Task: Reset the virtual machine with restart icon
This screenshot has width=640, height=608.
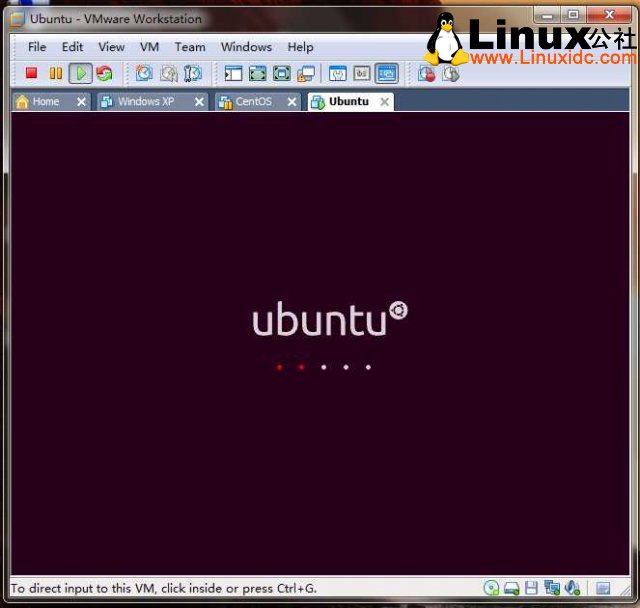Action: 104,73
